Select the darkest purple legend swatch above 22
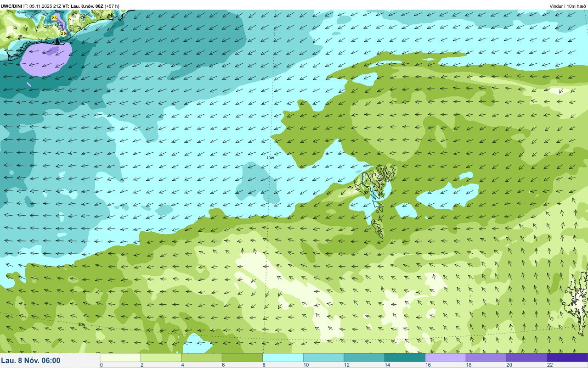This screenshot has height=368, width=588. tap(567, 357)
